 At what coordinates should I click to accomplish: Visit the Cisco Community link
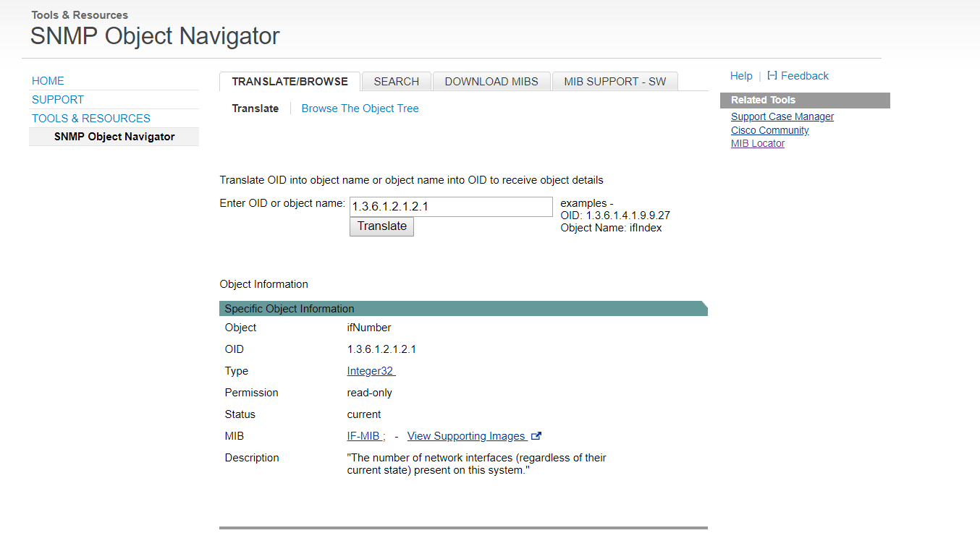pyautogui.click(x=769, y=129)
